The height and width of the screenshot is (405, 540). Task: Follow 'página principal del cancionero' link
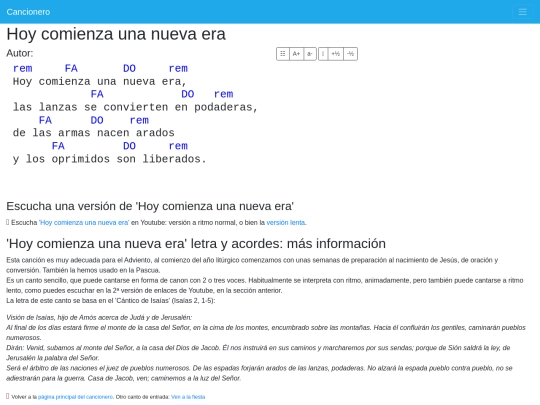pos(75,397)
